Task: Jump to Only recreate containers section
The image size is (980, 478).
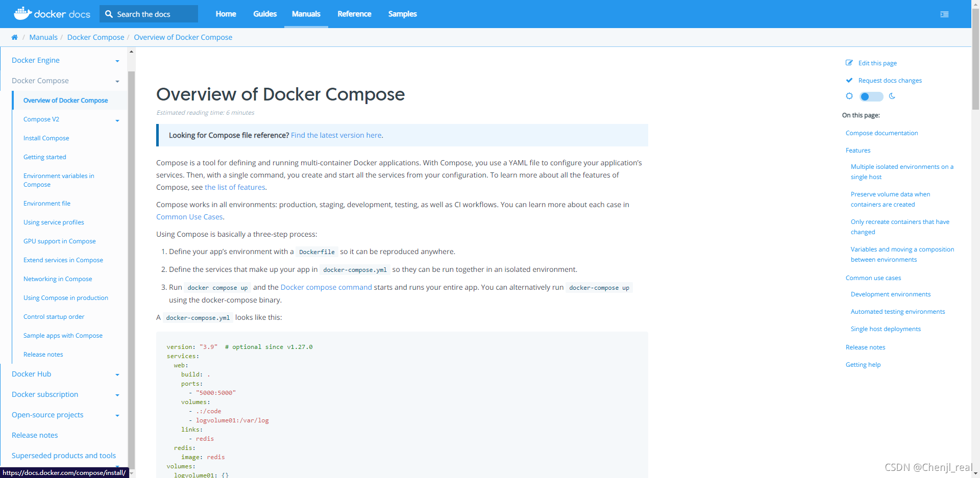Action: tap(900, 227)
